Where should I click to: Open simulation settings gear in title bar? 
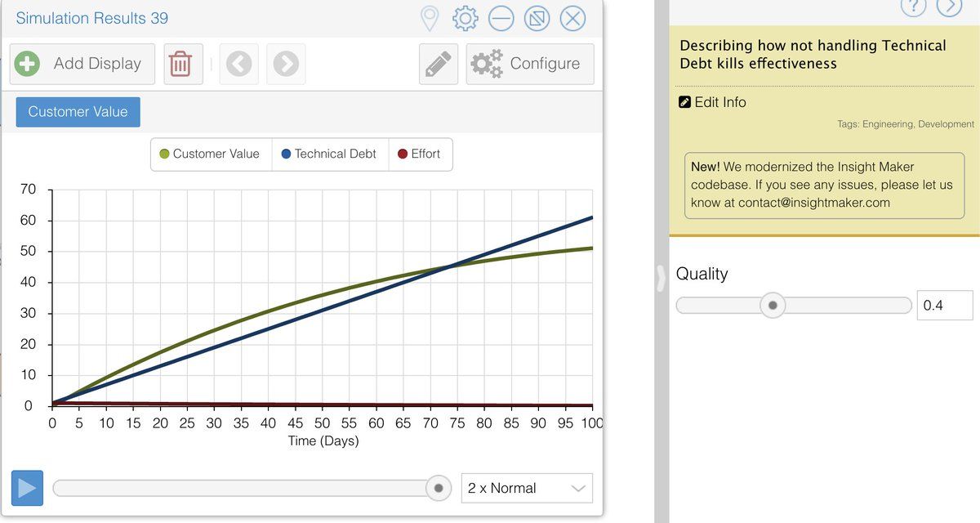tap(465, 18)
